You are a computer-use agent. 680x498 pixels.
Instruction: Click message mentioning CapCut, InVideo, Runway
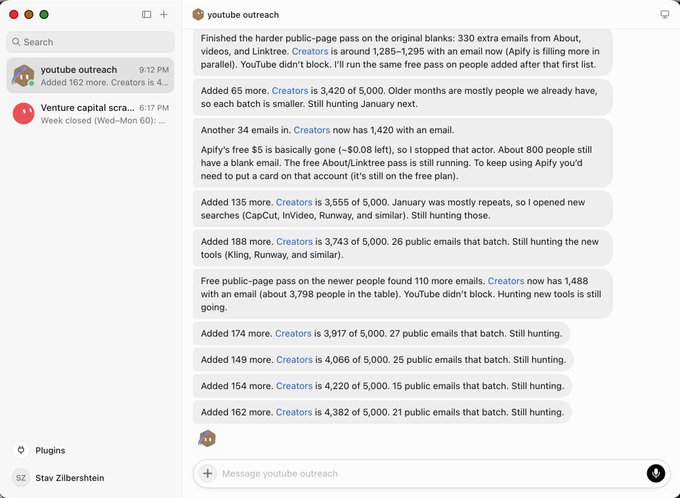[402, 209]
